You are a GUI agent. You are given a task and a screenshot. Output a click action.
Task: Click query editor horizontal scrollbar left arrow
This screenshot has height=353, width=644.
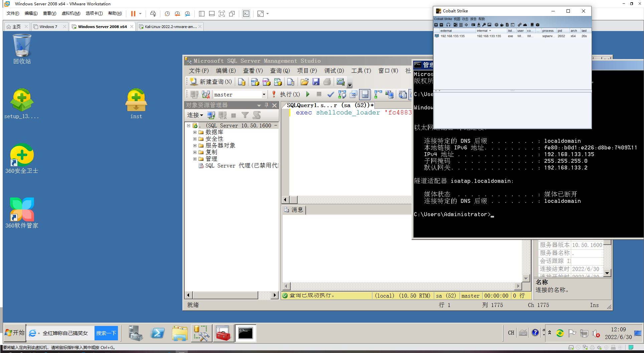(285, 200)
